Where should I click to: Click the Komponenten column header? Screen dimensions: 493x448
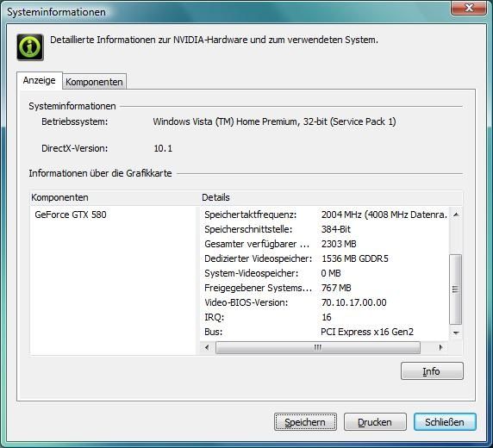pyautogui.click(x=115, y=197)
